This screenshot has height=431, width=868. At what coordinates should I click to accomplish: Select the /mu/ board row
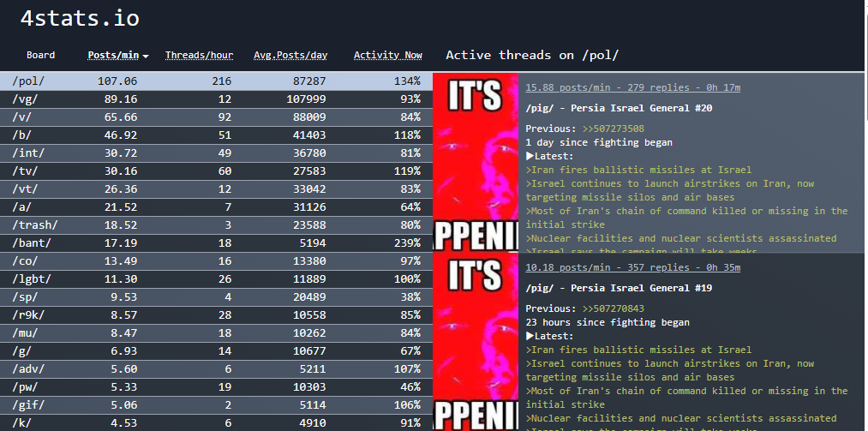tap(216, 333)
